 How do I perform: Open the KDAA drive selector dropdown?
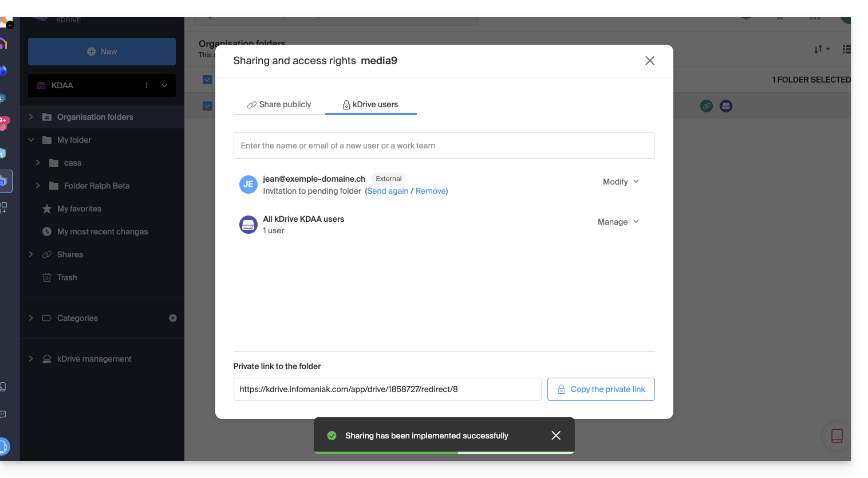click(x=164, y=85)
